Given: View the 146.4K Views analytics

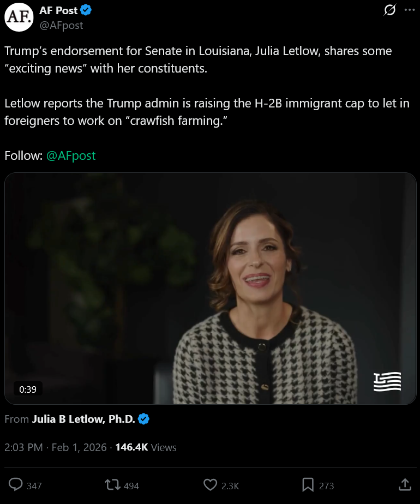Looking at the screenshot, I should coord(146,447).
